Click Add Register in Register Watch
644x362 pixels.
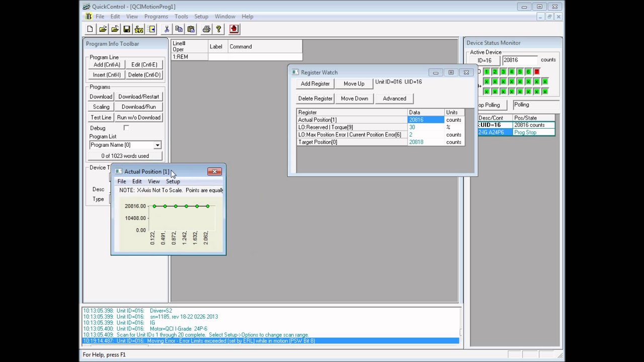(315, 84)
